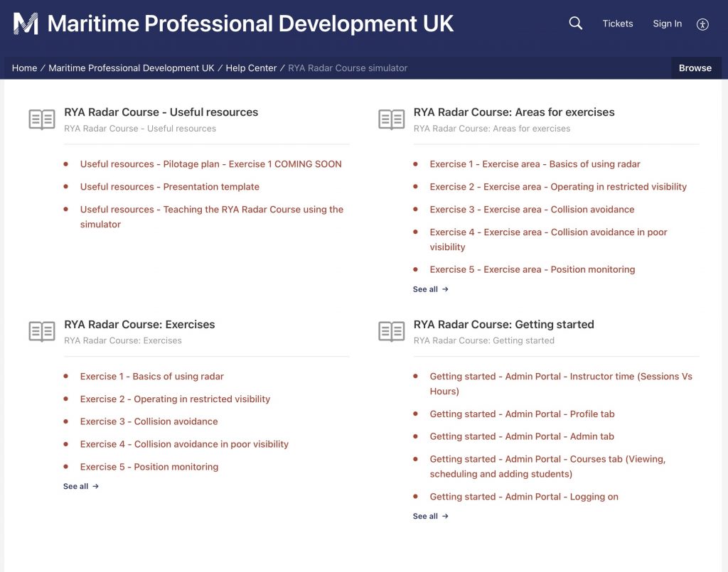Select Sign In in the header
The width and height of the screenshot is (728, 572).
coord(667,23)
